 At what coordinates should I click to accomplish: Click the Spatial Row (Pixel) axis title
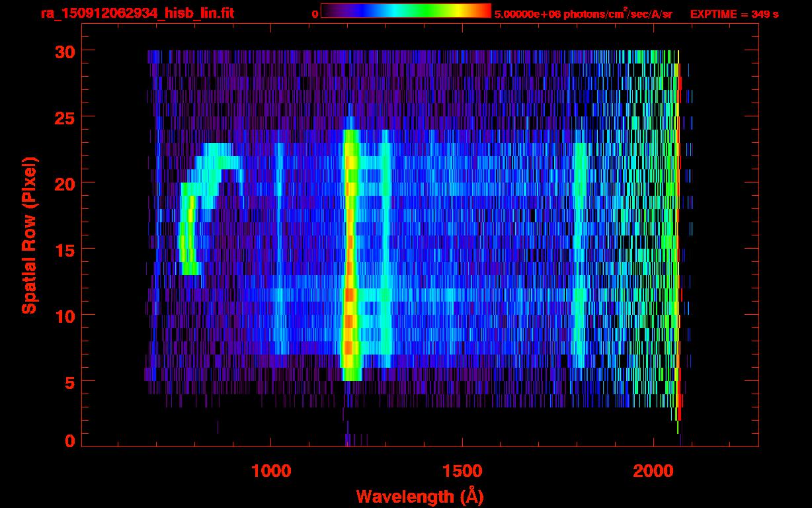[29, 235]
